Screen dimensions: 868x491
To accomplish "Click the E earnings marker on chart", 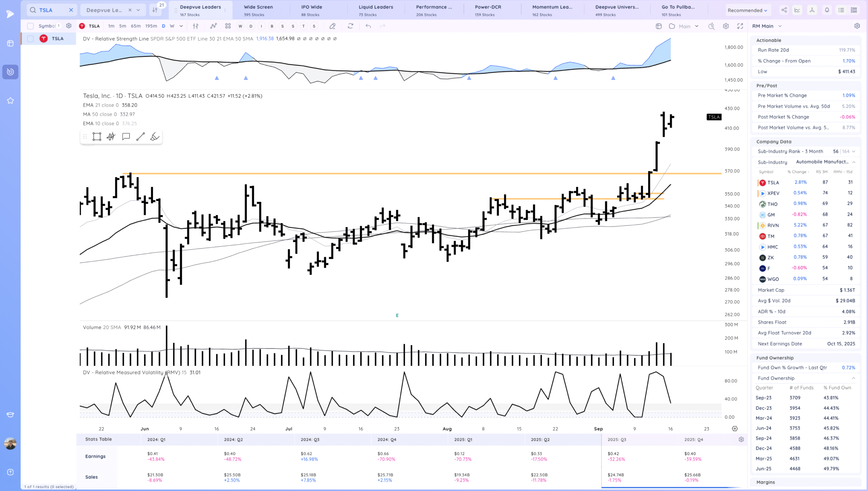I will coord(397,316).
